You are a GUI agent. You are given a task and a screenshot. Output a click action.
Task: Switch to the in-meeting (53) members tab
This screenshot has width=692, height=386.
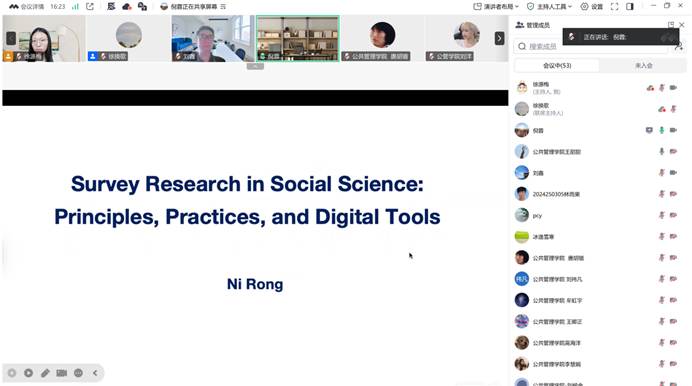(557, 66)
